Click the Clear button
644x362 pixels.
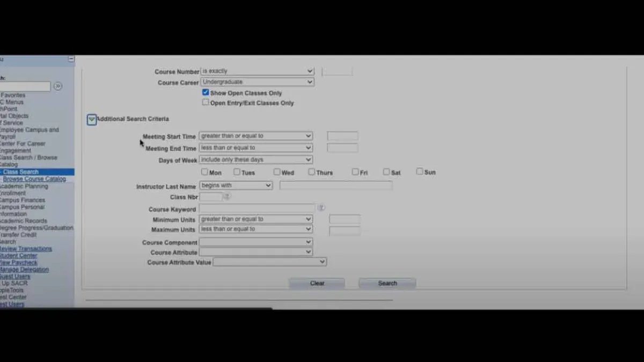317,283
